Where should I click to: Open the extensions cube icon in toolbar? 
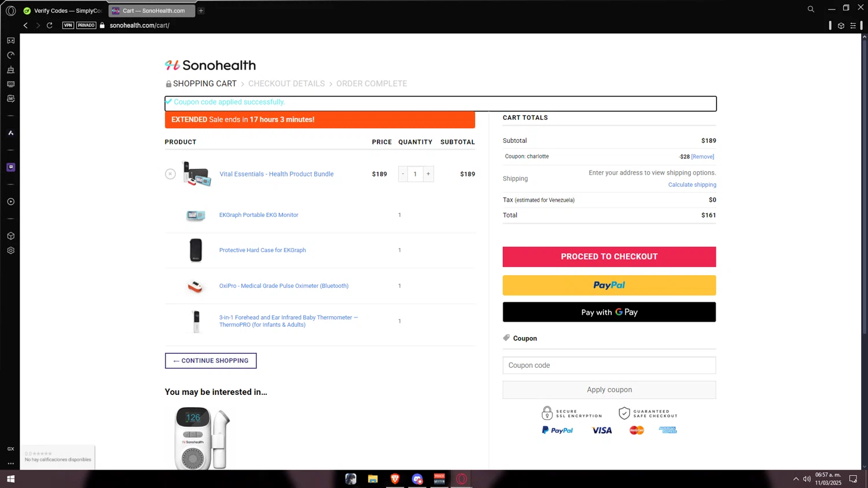click(841, 25)
